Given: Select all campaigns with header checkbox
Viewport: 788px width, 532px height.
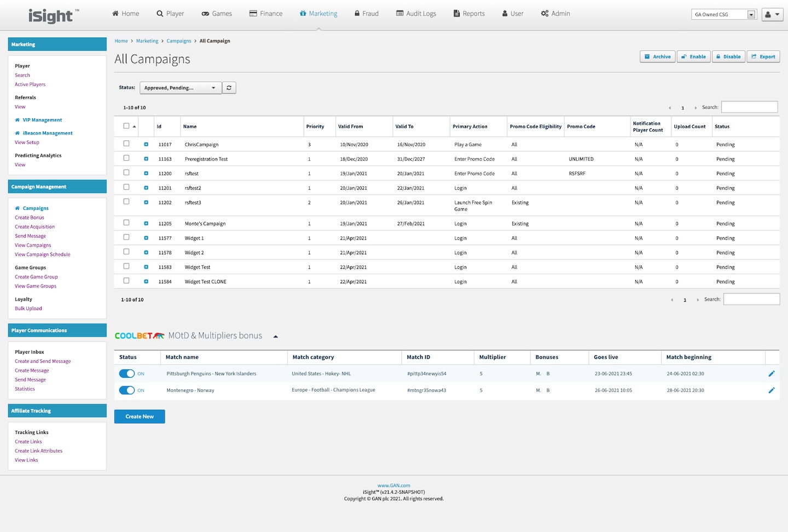Looking at the screenshot, I should (x=126, y=126).
